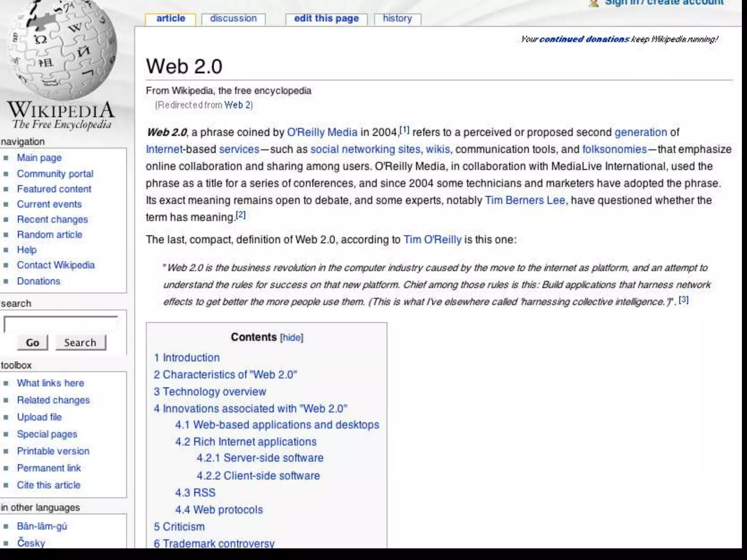This screenshot has width=747, height=560.
Task: Open the history tab
Action: click(x=397, y=19)
